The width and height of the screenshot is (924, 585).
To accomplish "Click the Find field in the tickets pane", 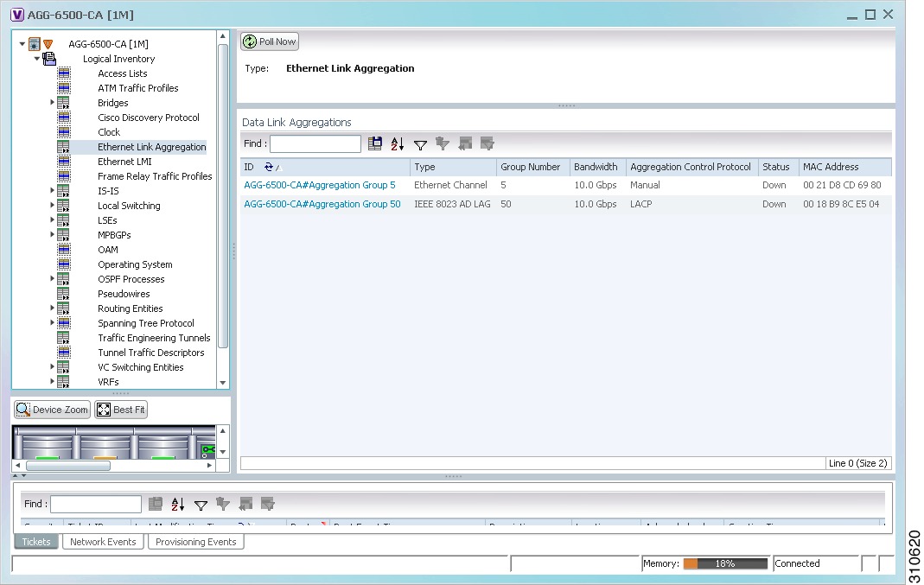I will [x=96, y=505].
